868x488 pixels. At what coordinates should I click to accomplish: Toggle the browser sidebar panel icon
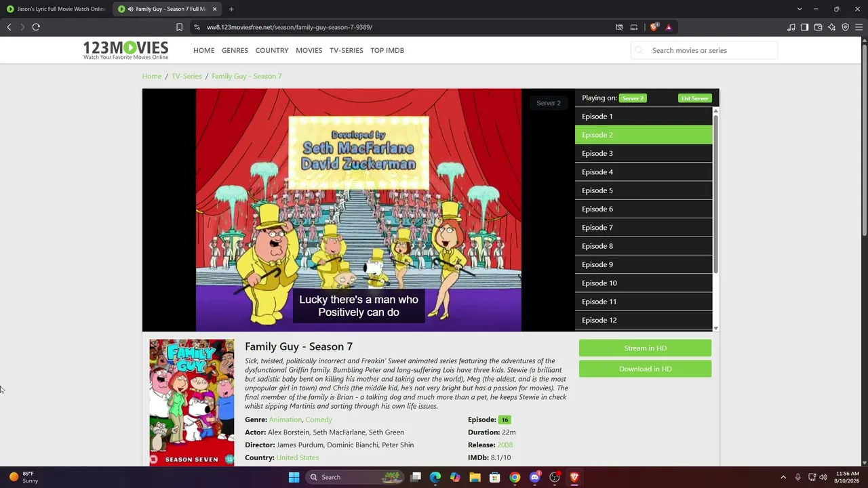coord(804,27)
